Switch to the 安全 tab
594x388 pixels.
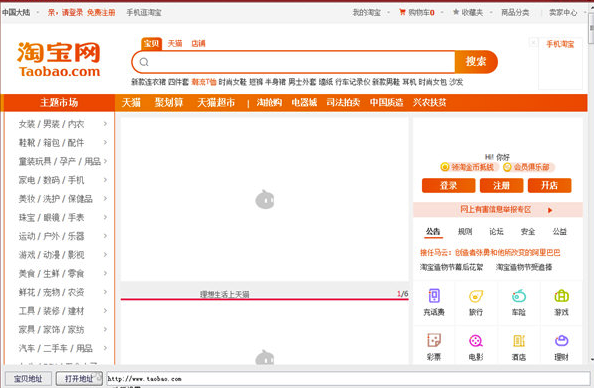528,232
